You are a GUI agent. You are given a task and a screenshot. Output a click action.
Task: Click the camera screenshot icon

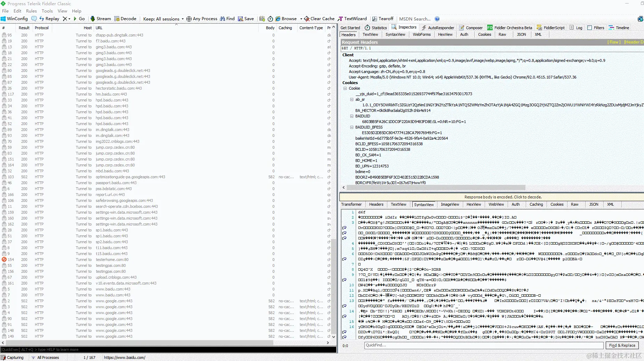click(262, 19)
